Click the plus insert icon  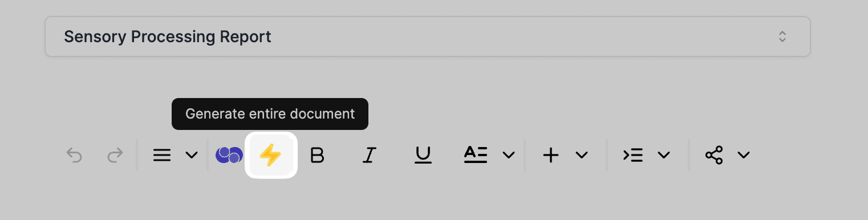click(x=550, y=155)
